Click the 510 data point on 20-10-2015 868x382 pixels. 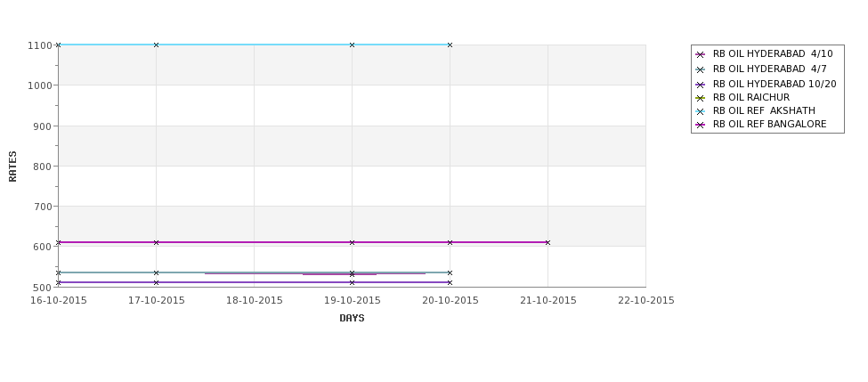pos(450,282)
